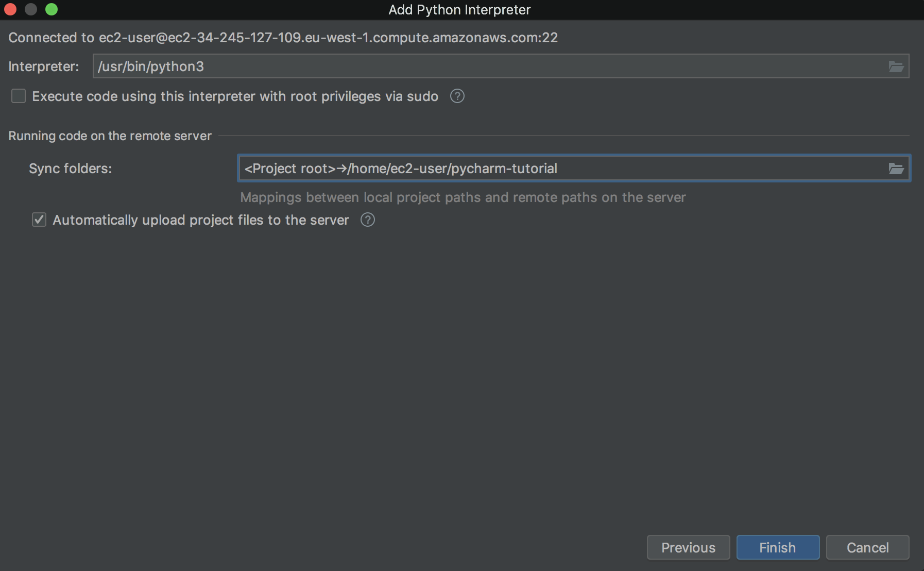Click the 'Sync folders:' label
This screenshot has width=924, height=571.
click(70, 169)
